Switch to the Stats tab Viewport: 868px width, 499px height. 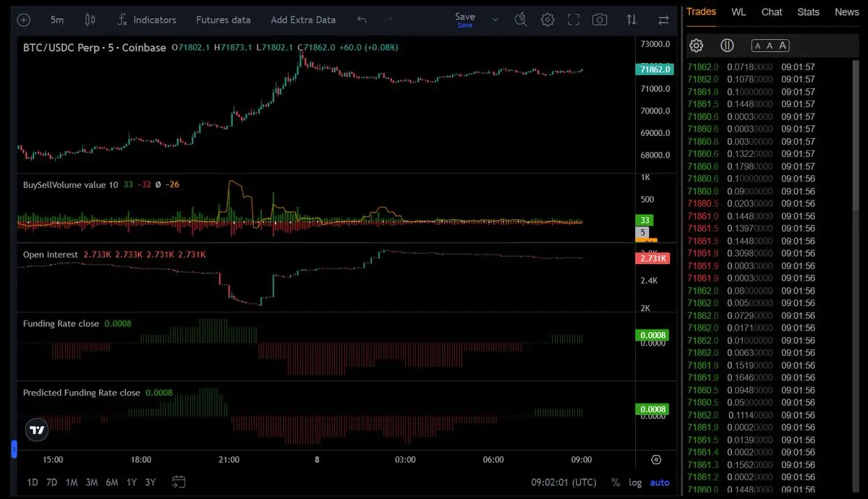coord(808,12)
